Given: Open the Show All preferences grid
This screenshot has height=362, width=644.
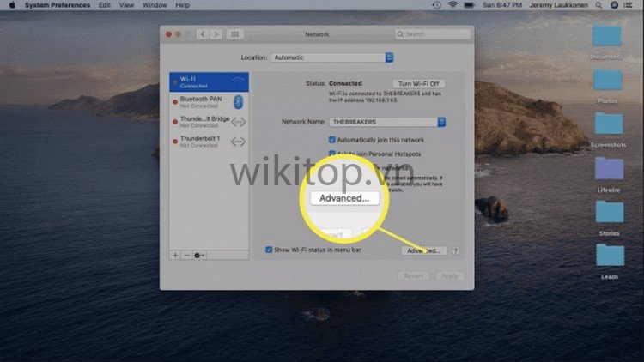Looking at the screenshot, I should tap(235, 34).
